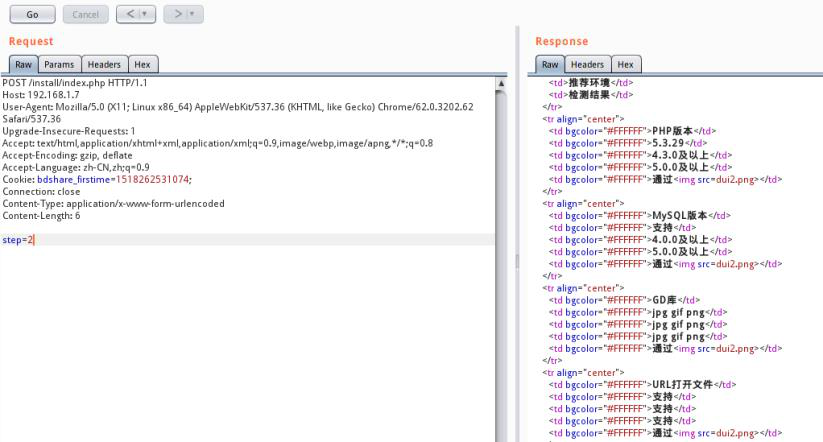Click the Go button
This screenshot has height=442, width=823.
coord(33,14)
